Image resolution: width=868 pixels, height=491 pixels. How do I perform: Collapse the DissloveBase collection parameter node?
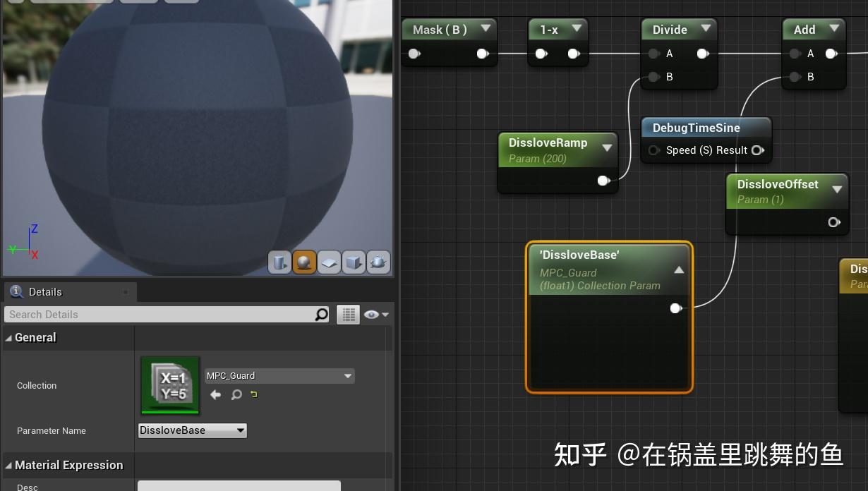pyautogui.click(x=677, y=268)
